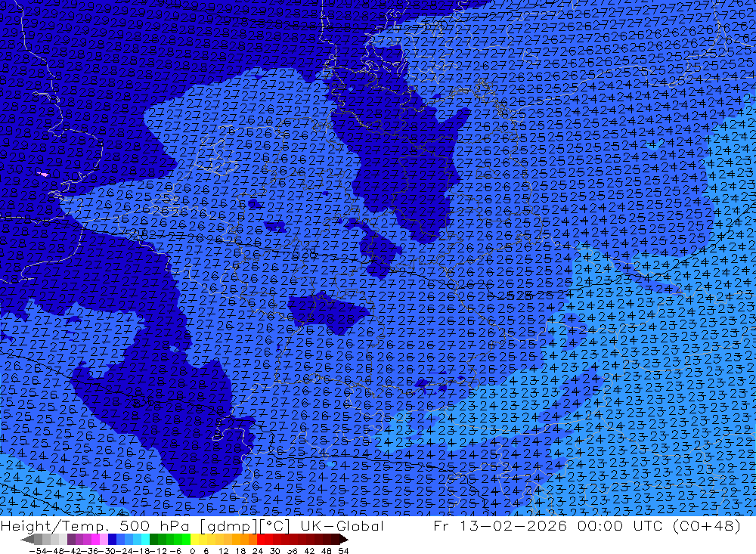Click the '[gdmp]' unit label
Image resolution: width=756 pixels, height=554 pixels.
coord(229,526)
